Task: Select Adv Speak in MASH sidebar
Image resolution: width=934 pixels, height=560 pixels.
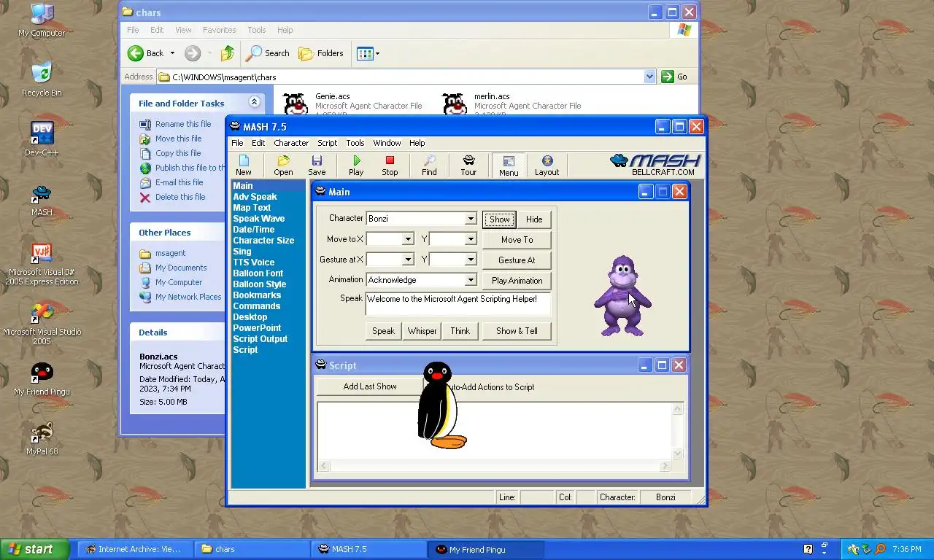Action: tap(255, 197)
